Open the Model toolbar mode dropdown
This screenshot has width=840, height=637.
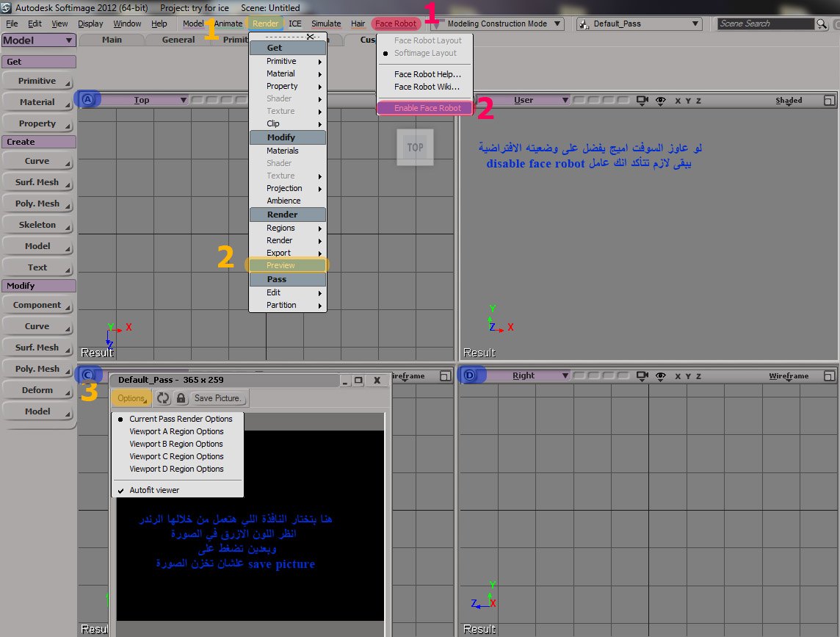coord(38,40)
